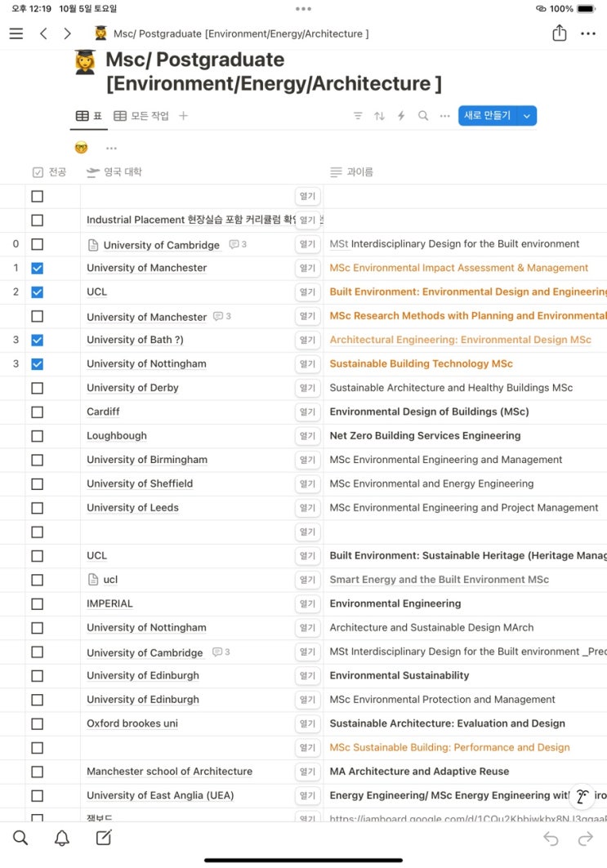This screenshot has width=607, height=868.
Task: Create new page with compose icon
Action: [x=104, y=838]
